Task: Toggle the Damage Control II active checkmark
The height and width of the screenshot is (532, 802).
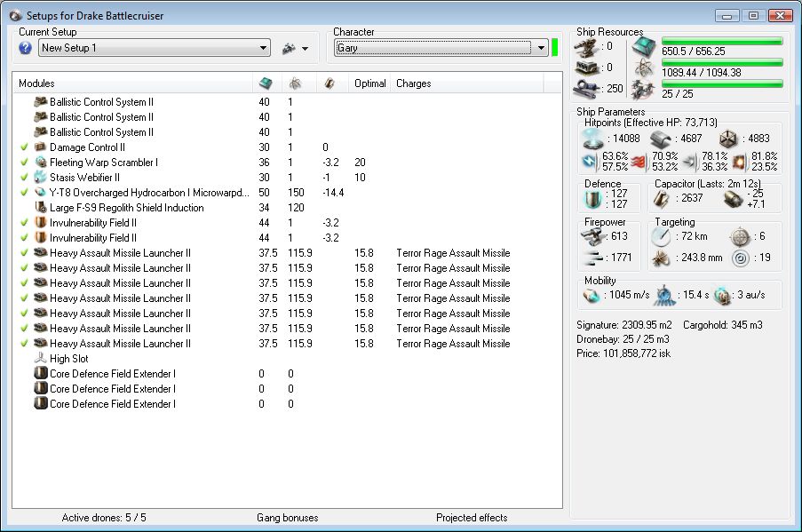Action: pyautogui.click(x=24, y=147)
